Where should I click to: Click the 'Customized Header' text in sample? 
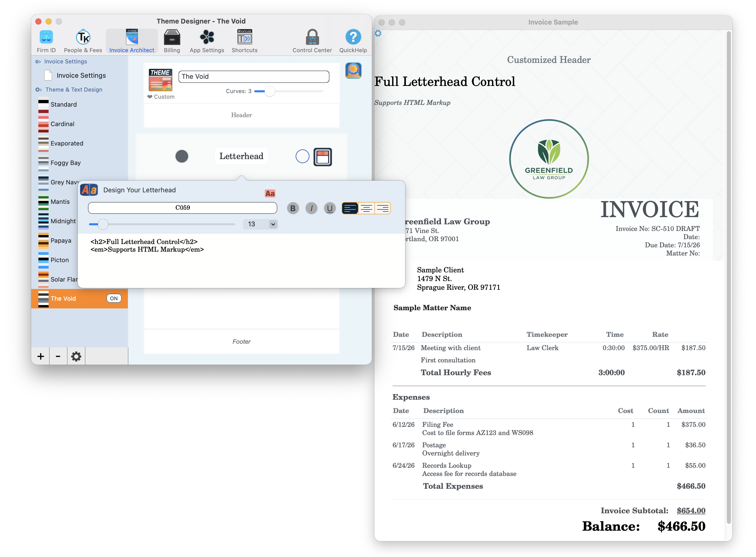(x=549, y=60)
